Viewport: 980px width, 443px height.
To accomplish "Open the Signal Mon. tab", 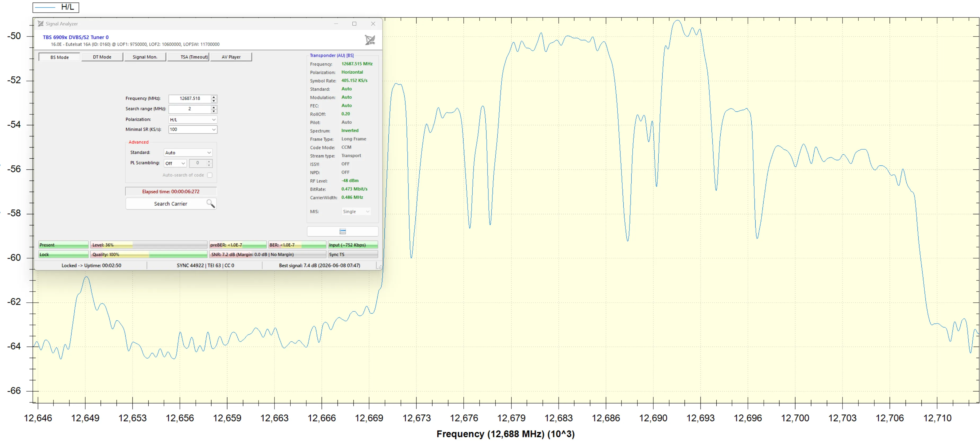I will coord(145,57).
